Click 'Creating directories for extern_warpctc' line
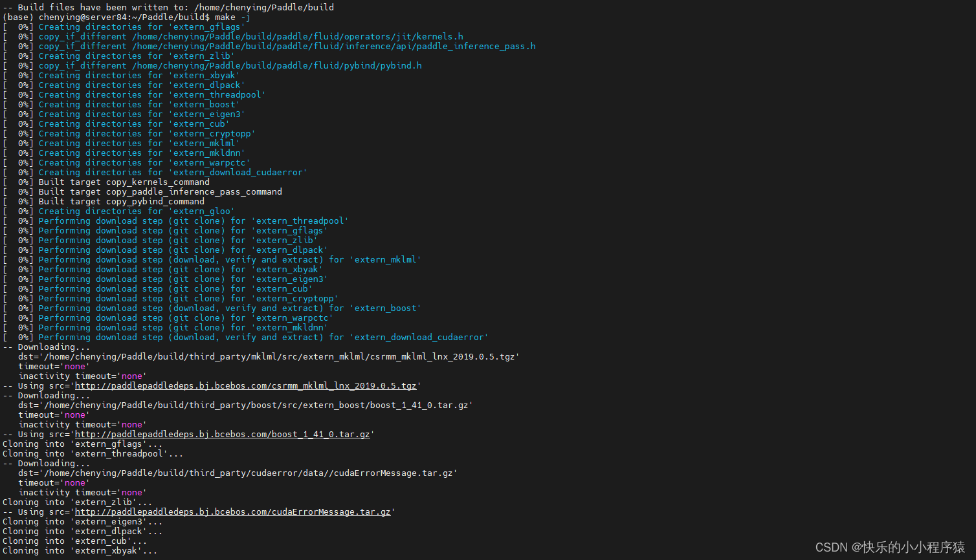 pos(127,162)
